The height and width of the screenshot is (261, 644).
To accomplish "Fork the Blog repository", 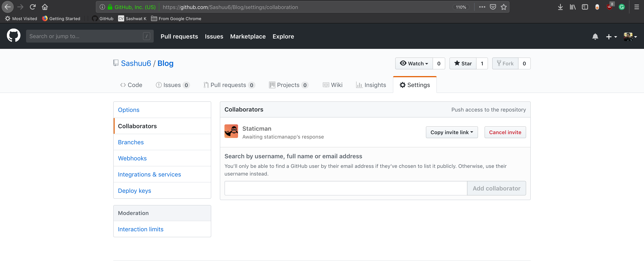I will [x=505, y=63].
